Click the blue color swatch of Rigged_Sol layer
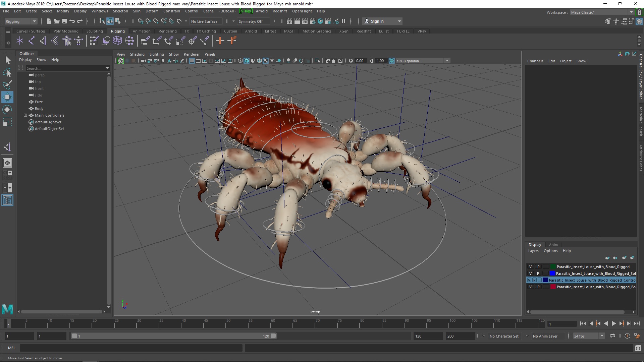This screenshot has width=644, height=362. (x=552, y=274)
